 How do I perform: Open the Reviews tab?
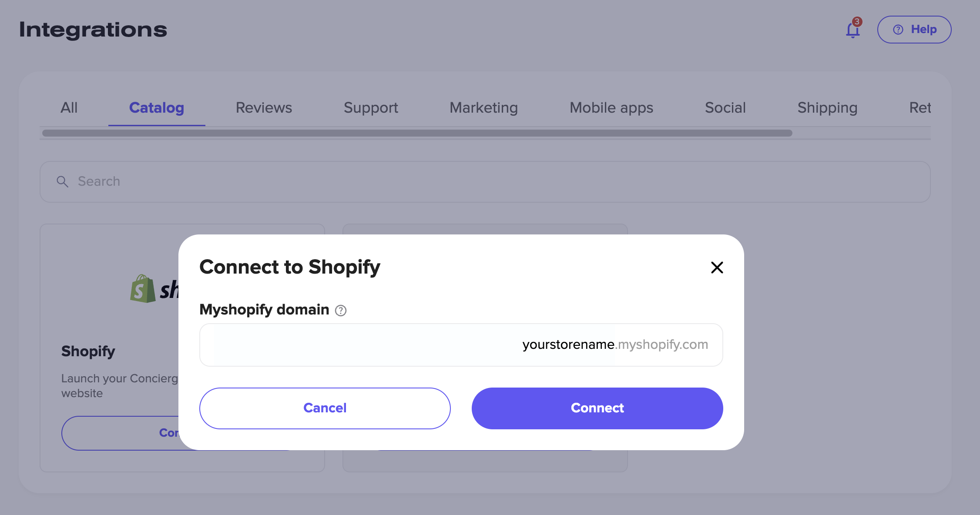[x=264, y=108]
